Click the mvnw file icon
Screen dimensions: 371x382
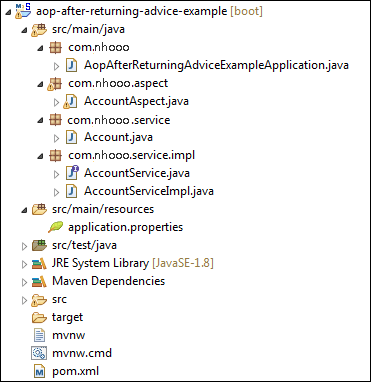tap(39, 335)
